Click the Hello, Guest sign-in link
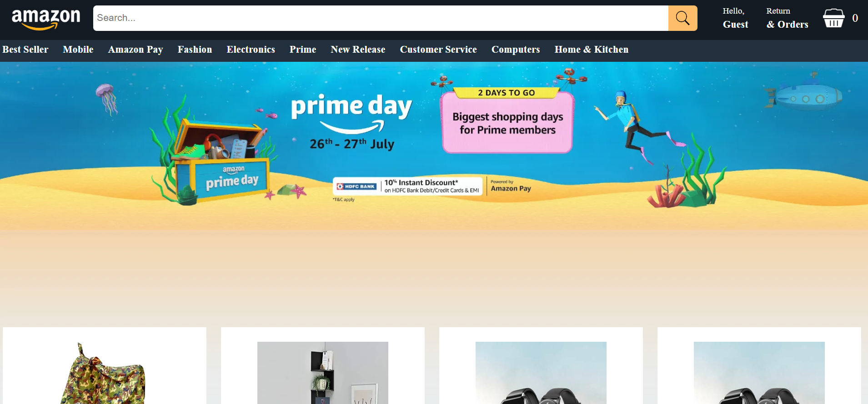The width and height of the screenshot is (868, 404). click(735, 18)
